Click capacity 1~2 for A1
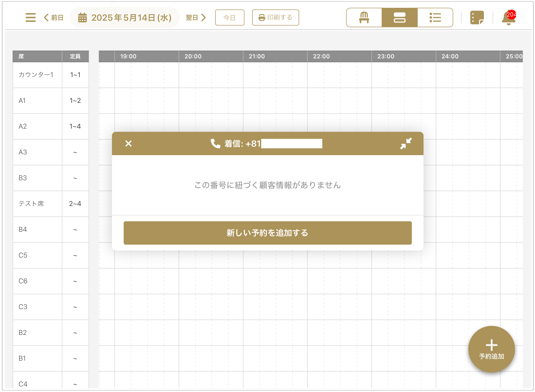Viewport: 535px width, 392px height. pos(75,101)
